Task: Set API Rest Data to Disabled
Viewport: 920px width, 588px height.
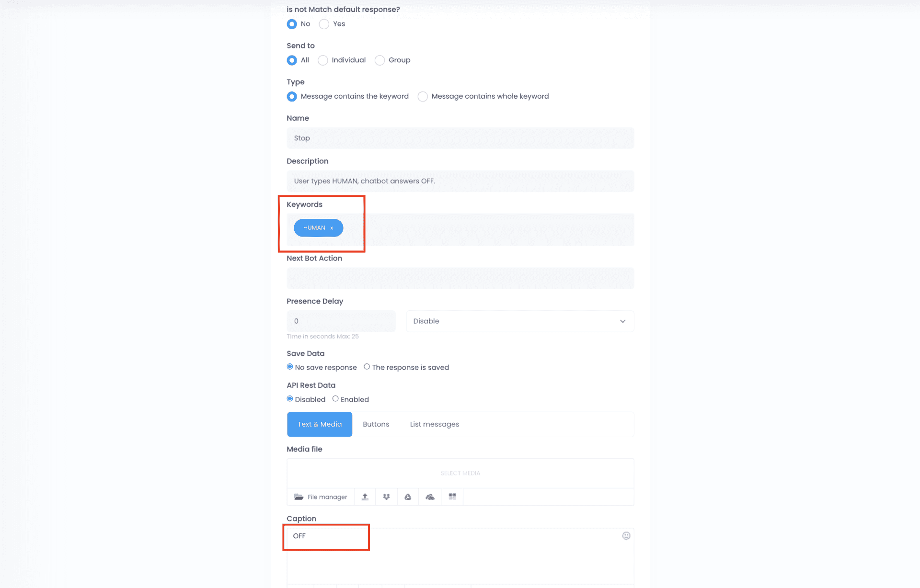Action: click(290, 399)
